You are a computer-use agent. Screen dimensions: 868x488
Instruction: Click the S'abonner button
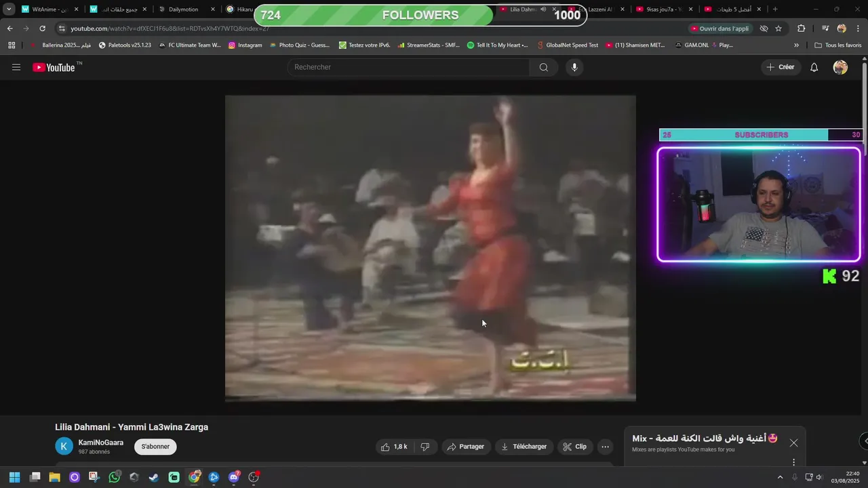155,447
